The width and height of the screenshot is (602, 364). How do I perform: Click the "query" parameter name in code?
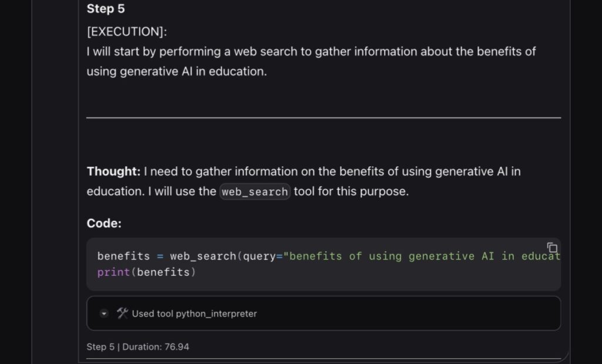pyautogui.click(x=259, y=256)
